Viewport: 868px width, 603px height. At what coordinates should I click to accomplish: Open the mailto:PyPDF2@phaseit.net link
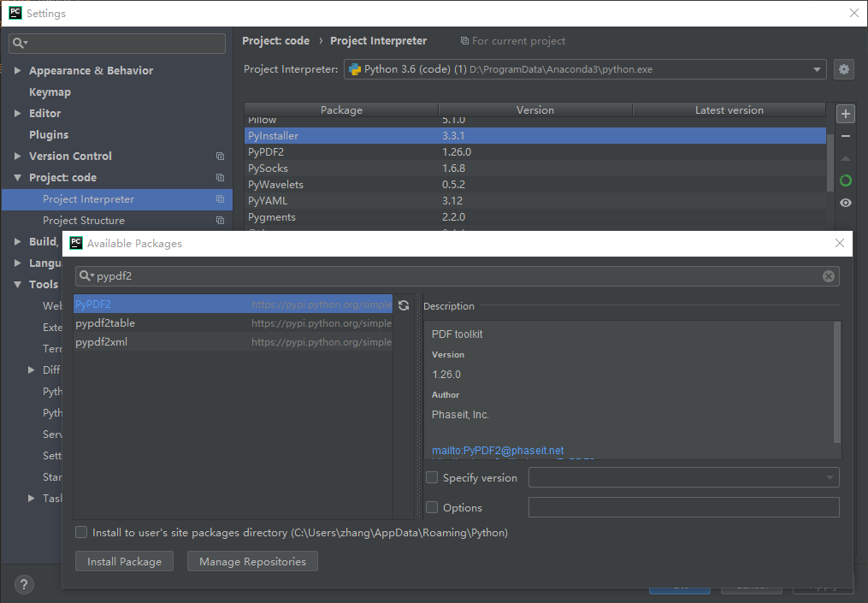(498, 450)
